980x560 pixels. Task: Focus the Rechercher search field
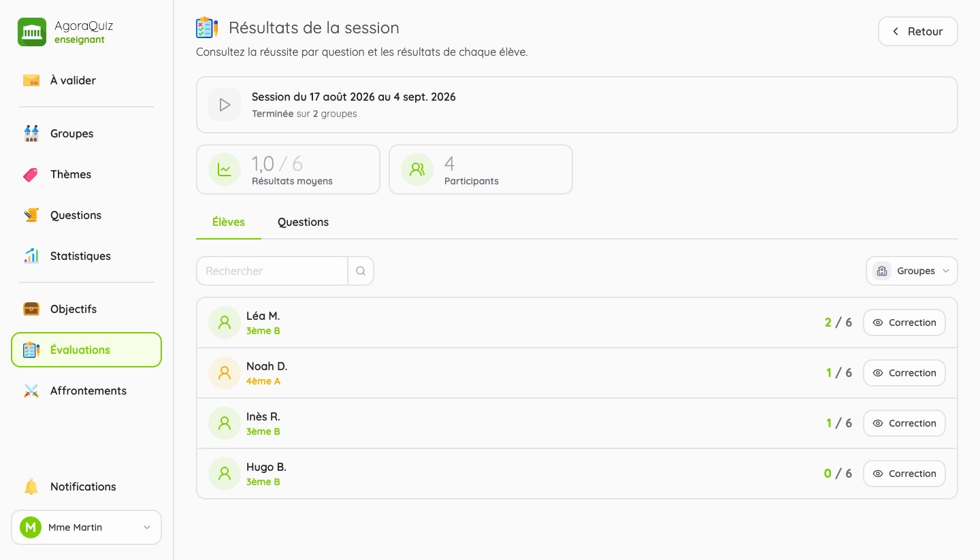[272, 271]
